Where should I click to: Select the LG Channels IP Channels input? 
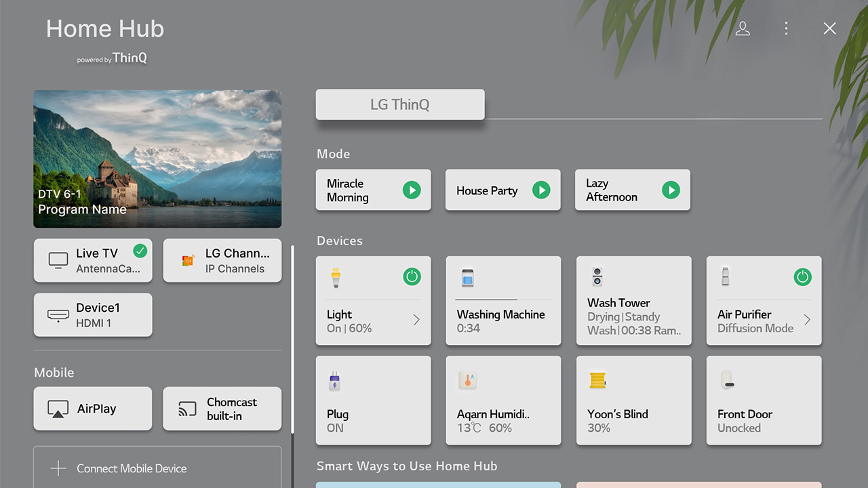pyautogui.click(x=222, y=260)
